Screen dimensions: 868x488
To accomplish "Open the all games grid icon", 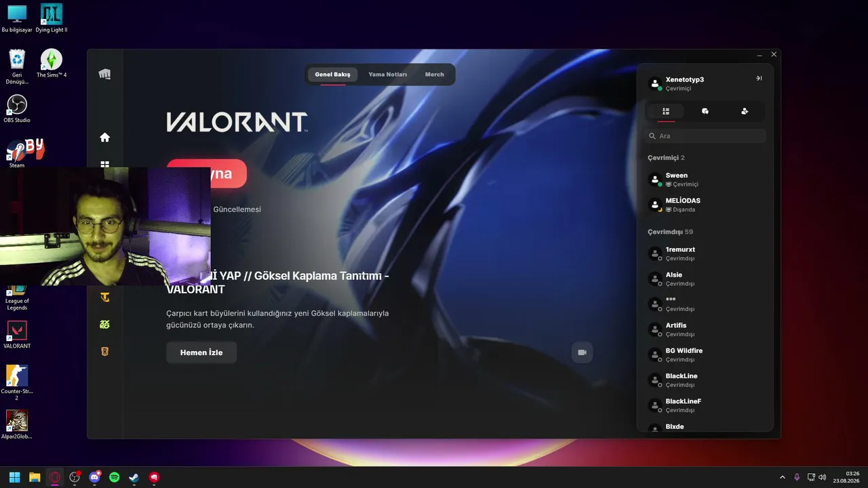I will (104, 164).
